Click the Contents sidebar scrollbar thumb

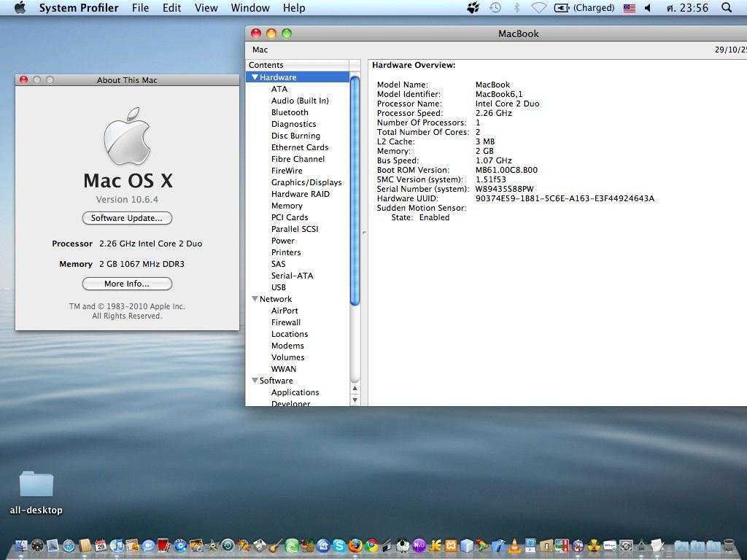(355, 190)
